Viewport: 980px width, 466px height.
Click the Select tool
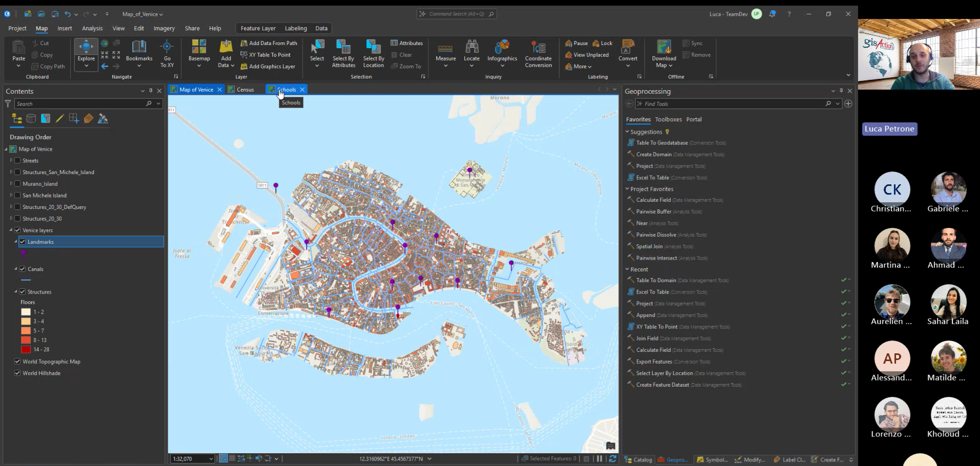(x=317, y=53)
